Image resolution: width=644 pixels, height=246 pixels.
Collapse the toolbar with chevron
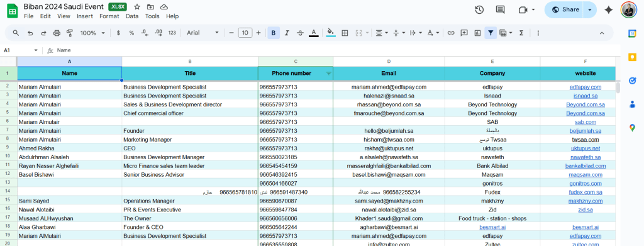[x=602, y=33]
